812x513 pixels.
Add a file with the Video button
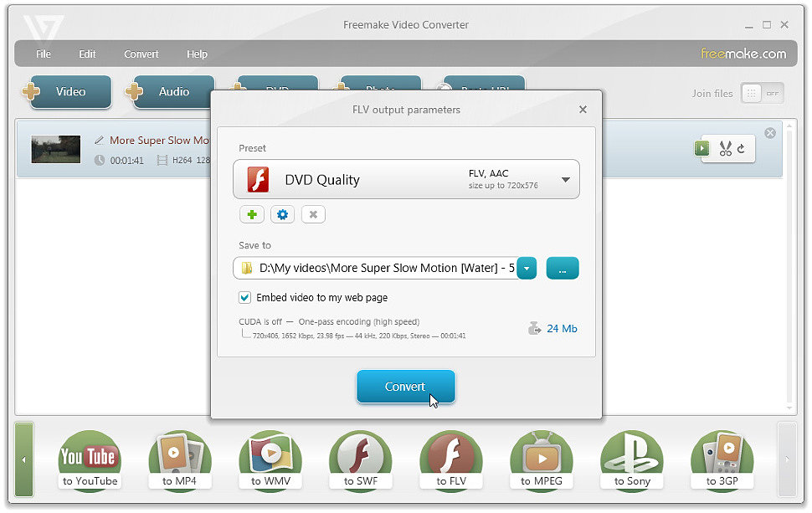(x=70, y=91)
